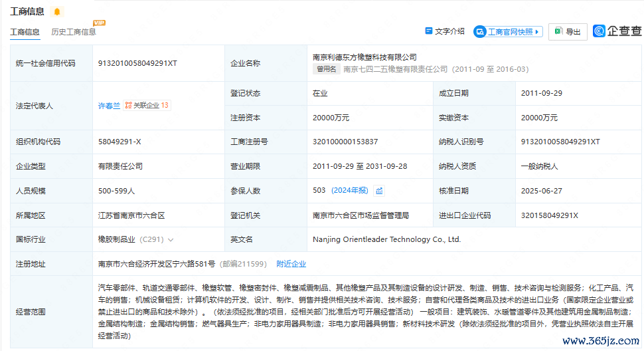This screenshot has width=644, height=351.
Task: Select import-export code 320158049291X
Action: click(550, 215)
